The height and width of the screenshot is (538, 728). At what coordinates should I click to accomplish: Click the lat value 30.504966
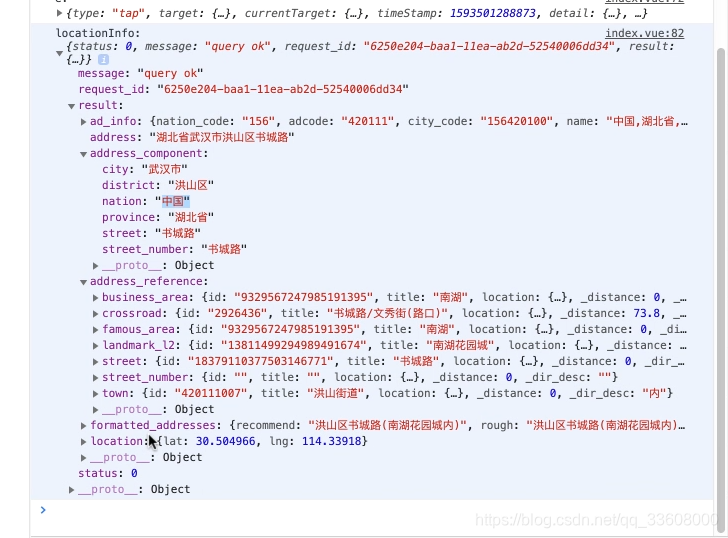[x=226, y=441]
